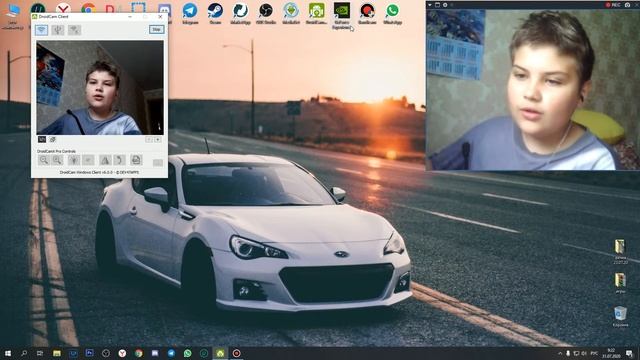Open the DroidCam desktop shortcut
Image resolution: width=640 pixels, height=360 pixels.
[x=316, y=13]
